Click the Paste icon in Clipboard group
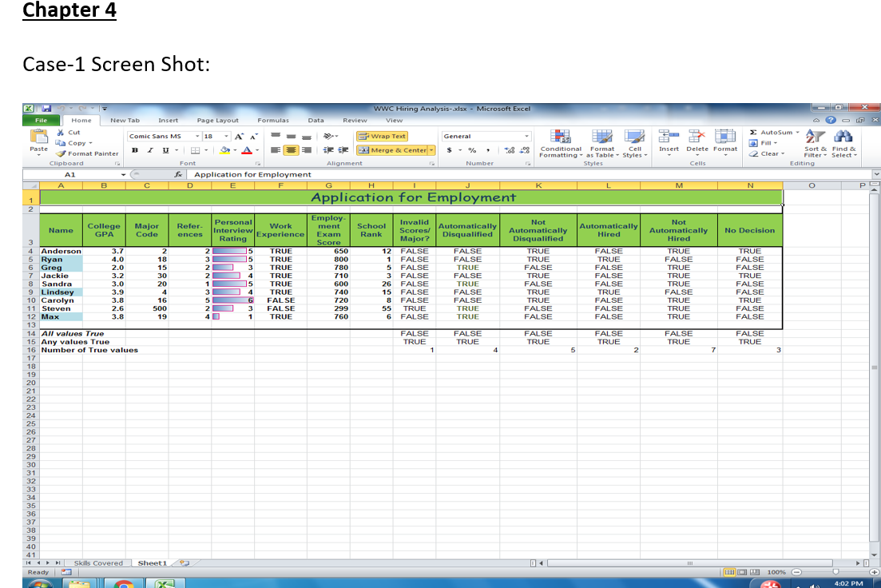Image resolution: width=881 pixels, height=588 pixels. pos(38,138)
